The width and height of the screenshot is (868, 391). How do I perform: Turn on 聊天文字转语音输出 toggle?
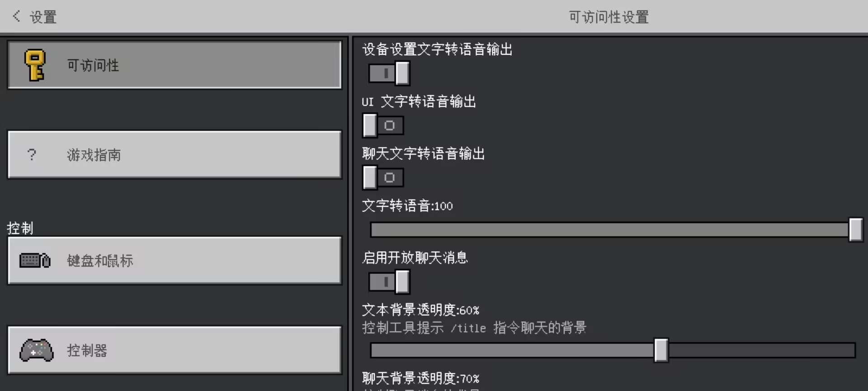pyautogui.click(x=383, y=177)
